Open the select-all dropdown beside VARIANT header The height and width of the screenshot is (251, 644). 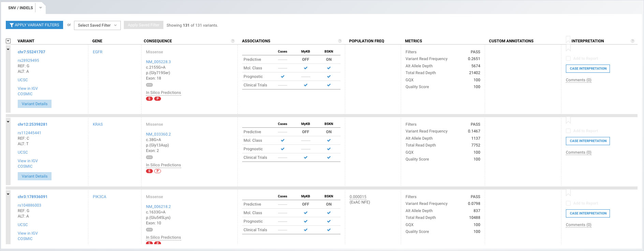click(8, 41)
